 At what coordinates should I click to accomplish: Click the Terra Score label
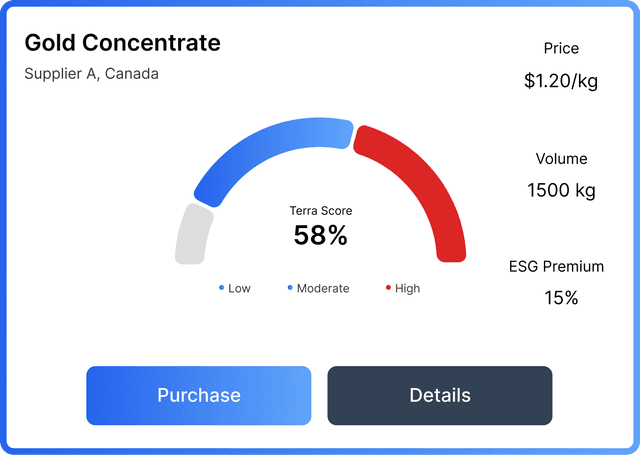click(x=320, y=211)
